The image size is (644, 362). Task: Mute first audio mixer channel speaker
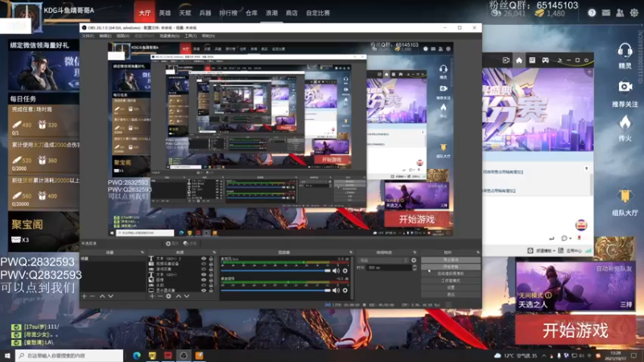[x=336, y=270]
